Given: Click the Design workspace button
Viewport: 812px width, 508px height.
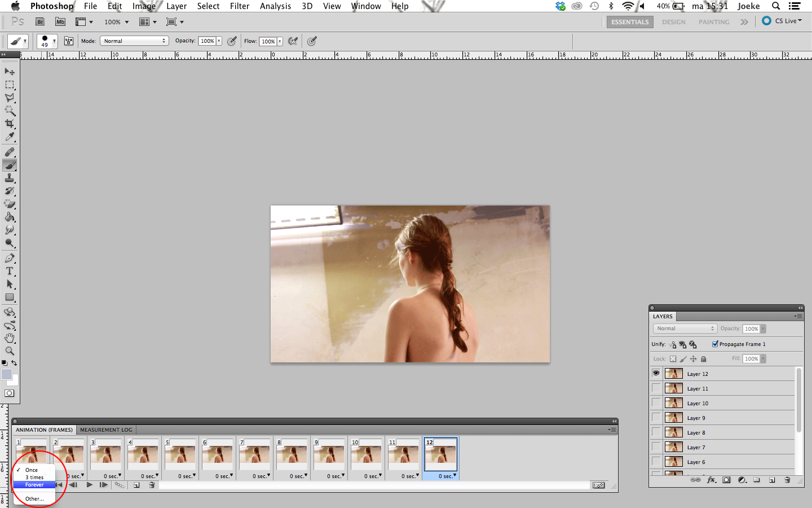Looking at the screenshot, I should (x=674, y=22).
